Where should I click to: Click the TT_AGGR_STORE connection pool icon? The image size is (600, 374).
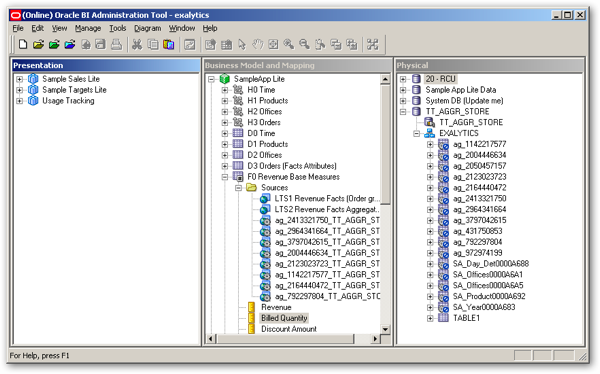point(430,122)
